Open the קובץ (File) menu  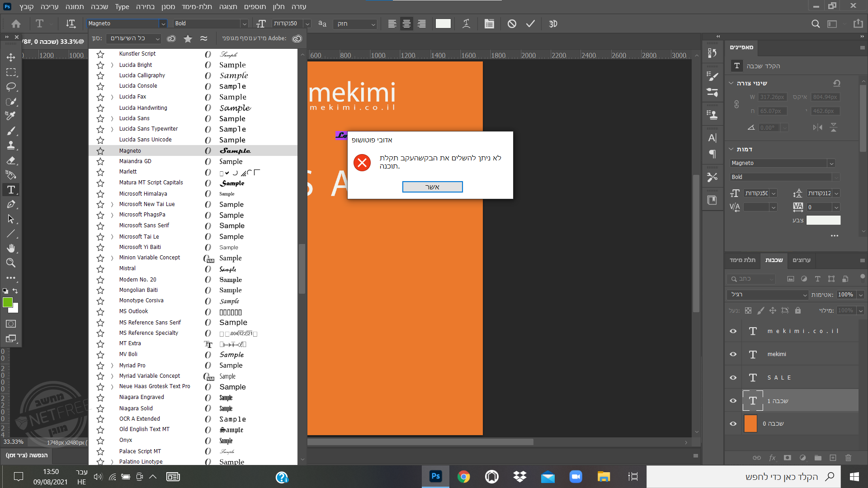(x=27, y=7)
